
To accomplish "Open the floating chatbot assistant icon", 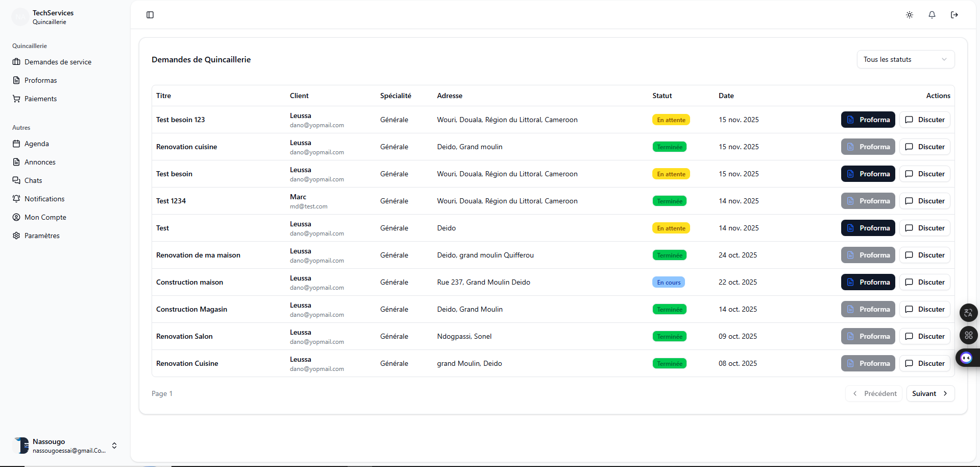I will click(x=966, y=358).
